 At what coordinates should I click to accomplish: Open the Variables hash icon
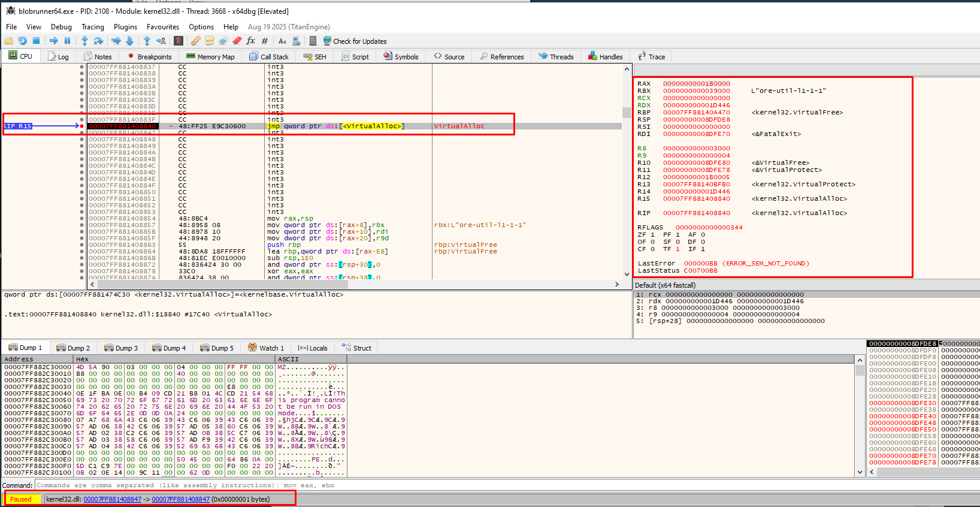click(265, 41)
